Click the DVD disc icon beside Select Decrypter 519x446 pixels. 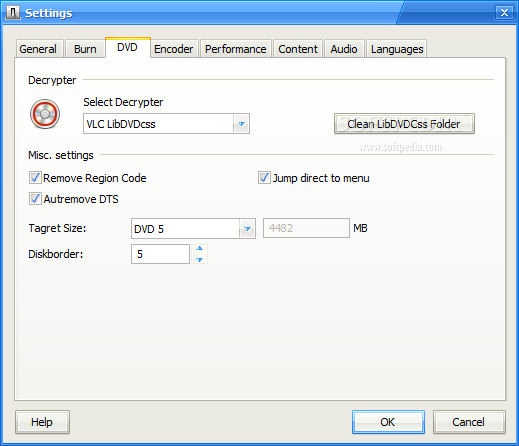click(x=45, y=114)
